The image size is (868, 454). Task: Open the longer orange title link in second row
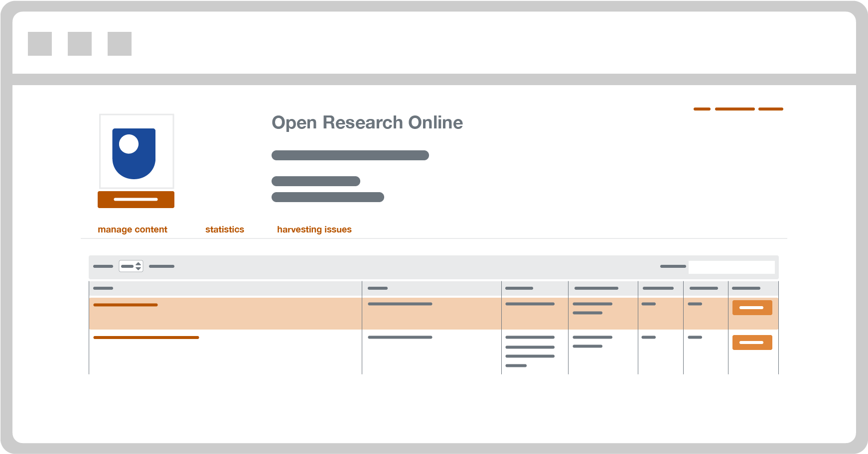pyautogui.click(x=146, y=338)
